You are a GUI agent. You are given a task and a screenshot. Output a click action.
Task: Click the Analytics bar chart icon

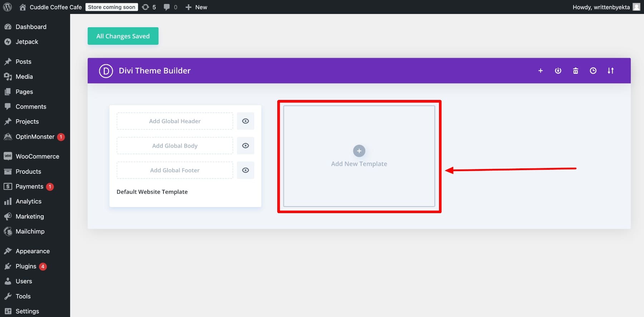tap(8, 202)
